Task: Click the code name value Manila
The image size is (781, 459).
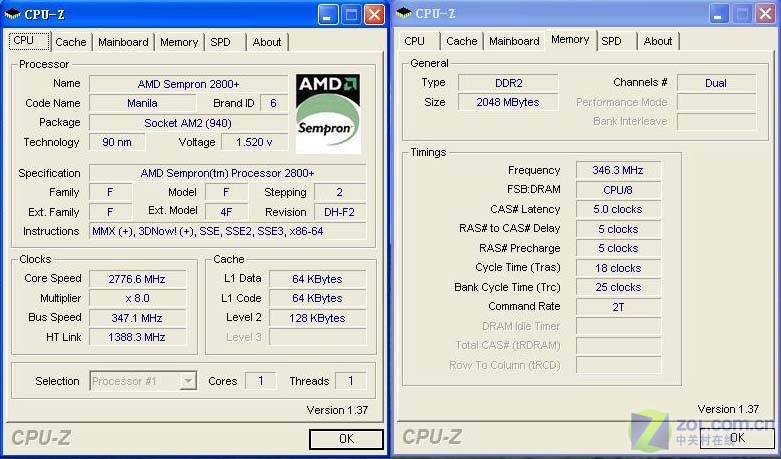Action: 142,104
